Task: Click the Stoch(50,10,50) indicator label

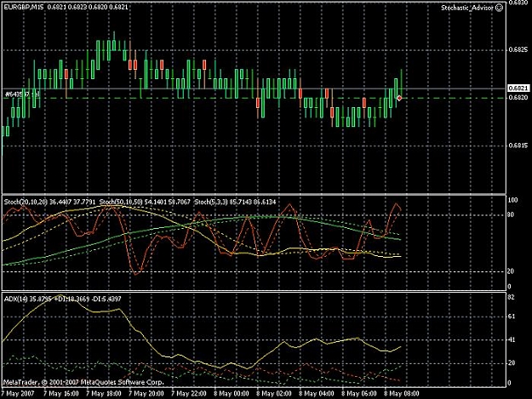Action: [122, 202]
